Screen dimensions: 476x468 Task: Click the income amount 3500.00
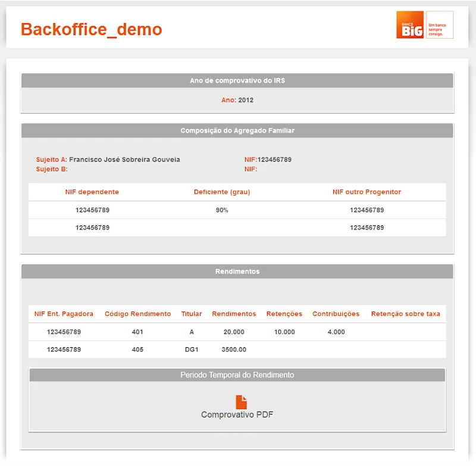(234, 350)
